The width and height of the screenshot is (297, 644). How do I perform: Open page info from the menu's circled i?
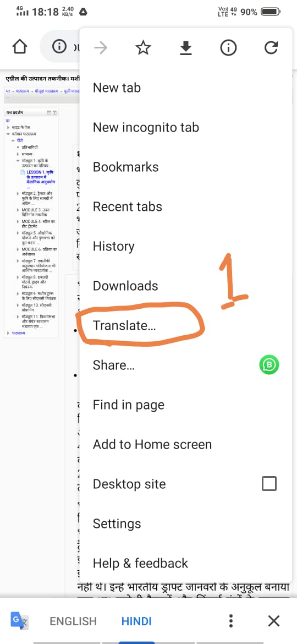click(228, 48)
